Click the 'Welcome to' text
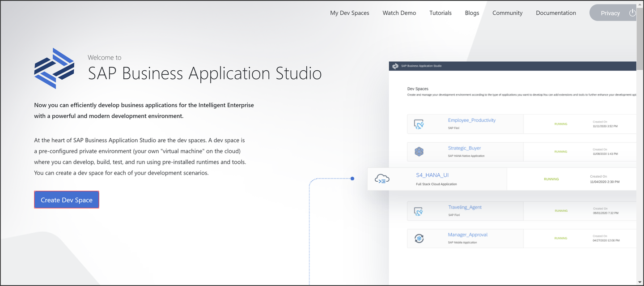Screen dimensions: 644x286 pyautogui.click(x=105, y=57)
